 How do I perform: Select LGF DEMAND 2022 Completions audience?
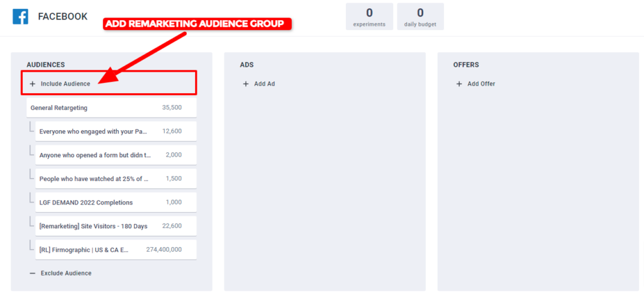[x=116, y=203]
